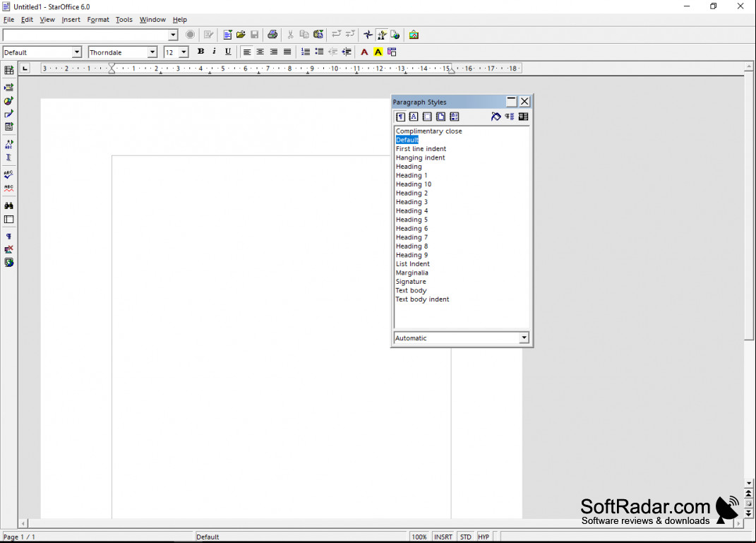Switch Stylist to Page Styles
The width and height of the screenshot is (756, 543).
pyautogui.click(x=440, y=117)
